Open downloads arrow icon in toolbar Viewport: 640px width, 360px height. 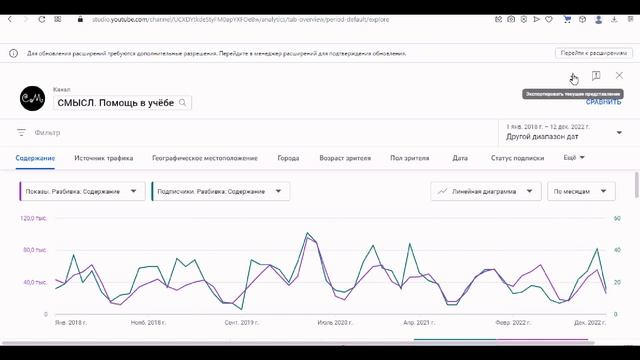click(x=614, y=19)
